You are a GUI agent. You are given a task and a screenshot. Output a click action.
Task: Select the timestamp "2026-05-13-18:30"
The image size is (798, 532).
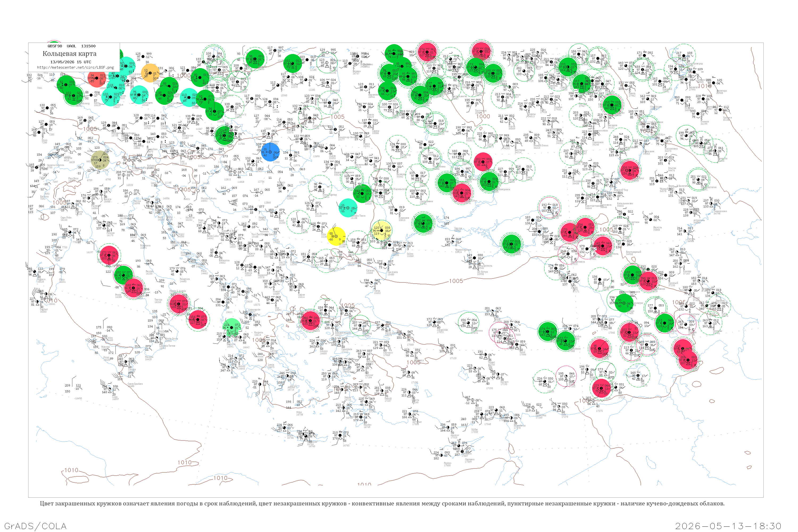pyautogui.click(x=728, y=526)
